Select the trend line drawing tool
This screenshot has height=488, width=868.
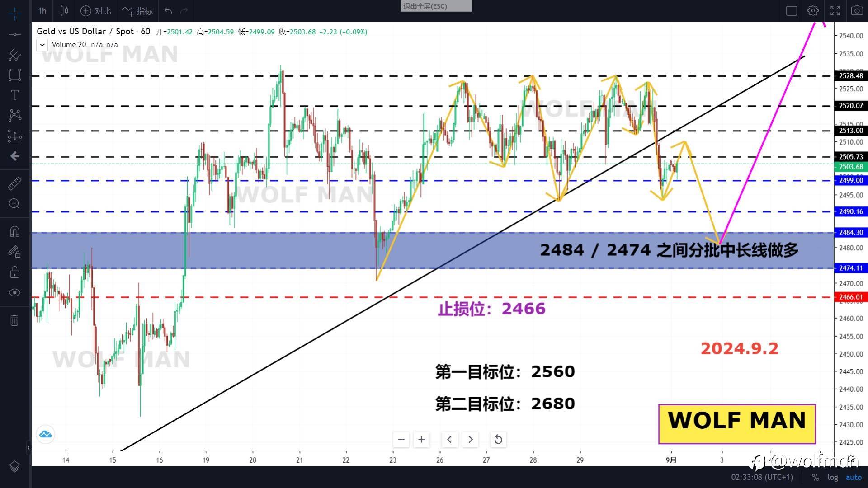point(14,34)
